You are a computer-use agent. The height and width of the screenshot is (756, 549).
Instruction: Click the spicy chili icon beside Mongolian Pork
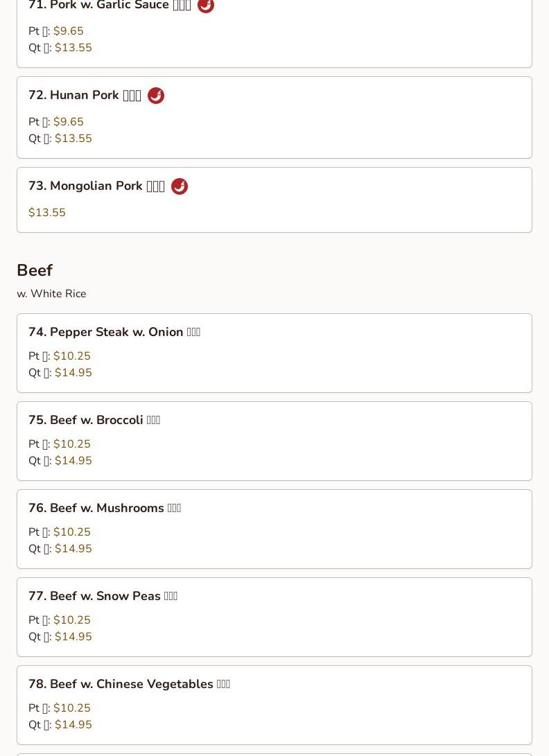pos(180,186)
